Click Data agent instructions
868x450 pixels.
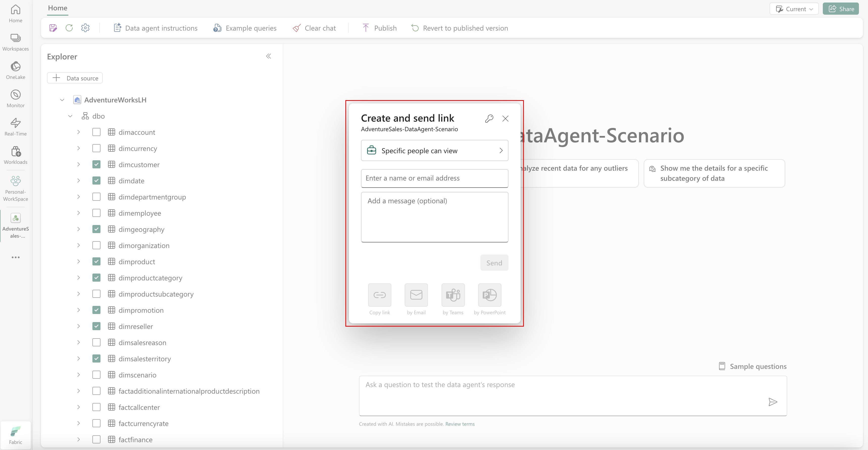click(x=156, y=28)
